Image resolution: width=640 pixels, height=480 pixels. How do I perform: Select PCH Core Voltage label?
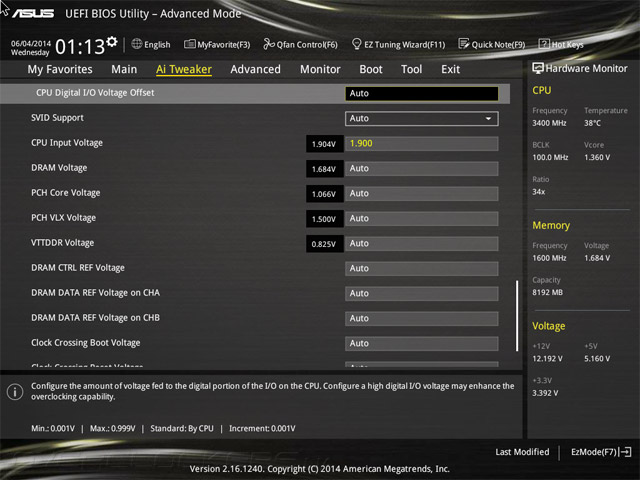coord(66,193)
